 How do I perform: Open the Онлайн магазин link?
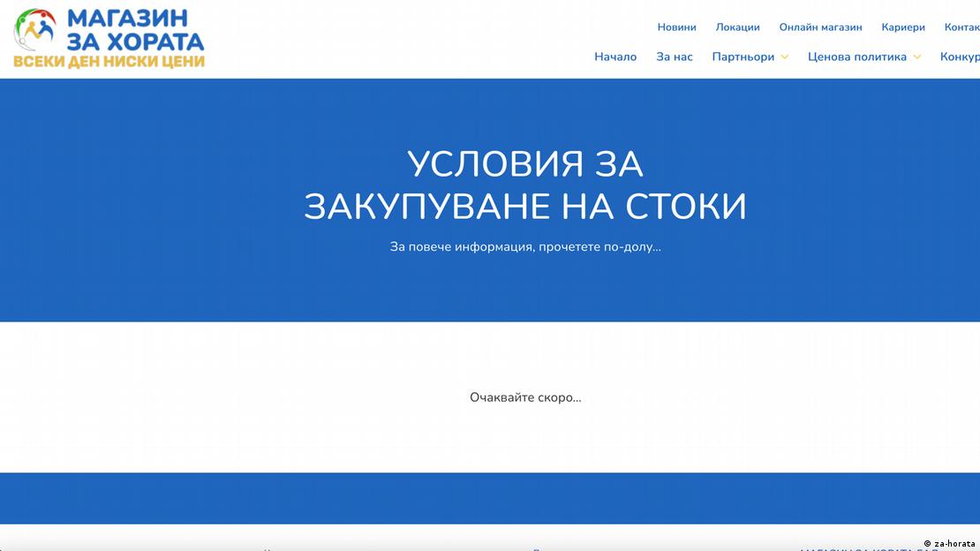820,27
